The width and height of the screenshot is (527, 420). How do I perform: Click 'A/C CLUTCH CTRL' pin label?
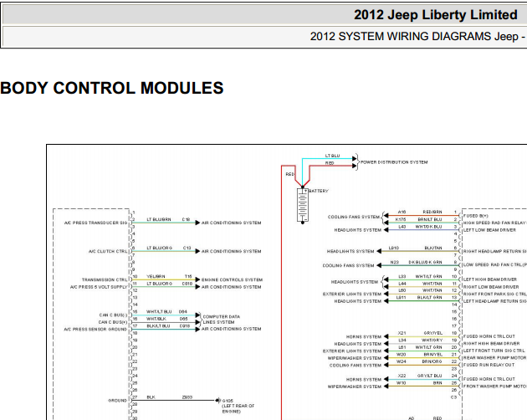pyautogui.click(x=108, y=251)
